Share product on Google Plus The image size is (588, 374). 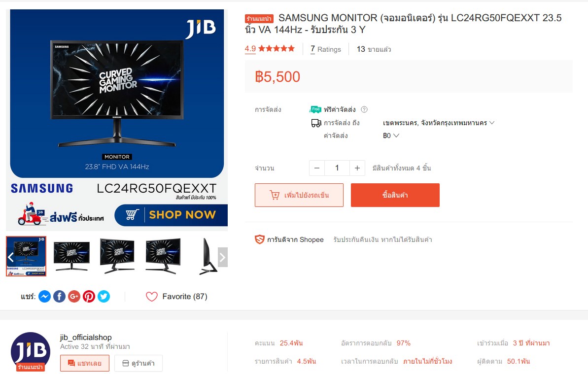pos(74,297)
